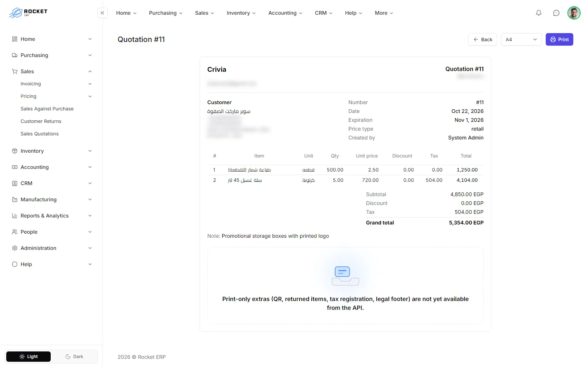Open Customer Returns in sidebar
The image size is (588, 368).
pos(41,121)
